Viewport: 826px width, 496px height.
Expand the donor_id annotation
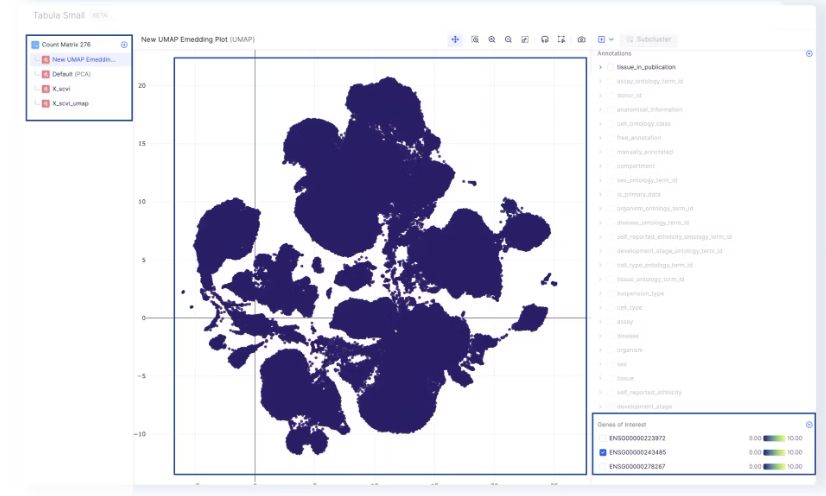[600, 96]
